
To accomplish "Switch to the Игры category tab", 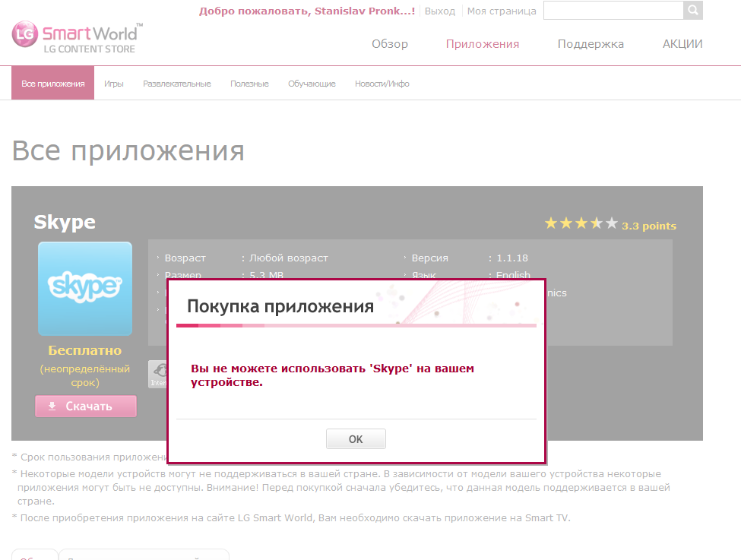I will [114, 84].
